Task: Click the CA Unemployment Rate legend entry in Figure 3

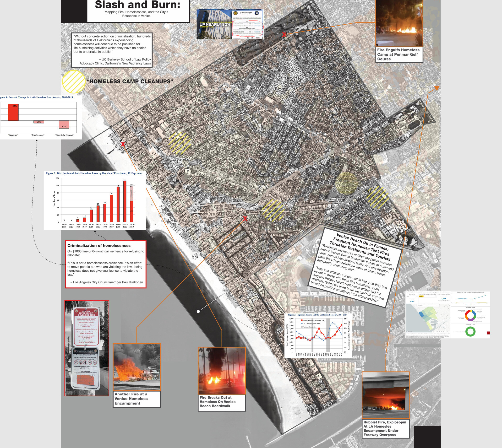Action: click(310, 324)
